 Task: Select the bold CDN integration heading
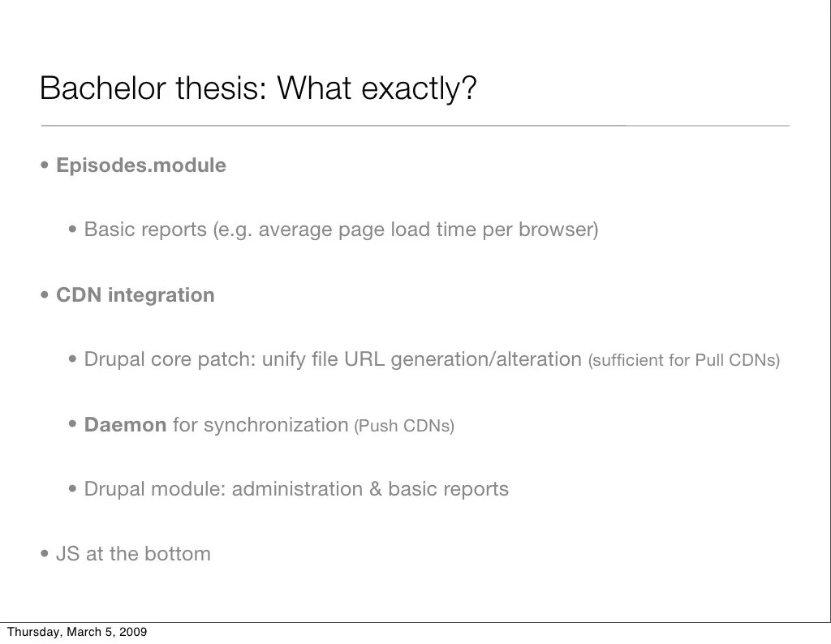pos(135,295)
